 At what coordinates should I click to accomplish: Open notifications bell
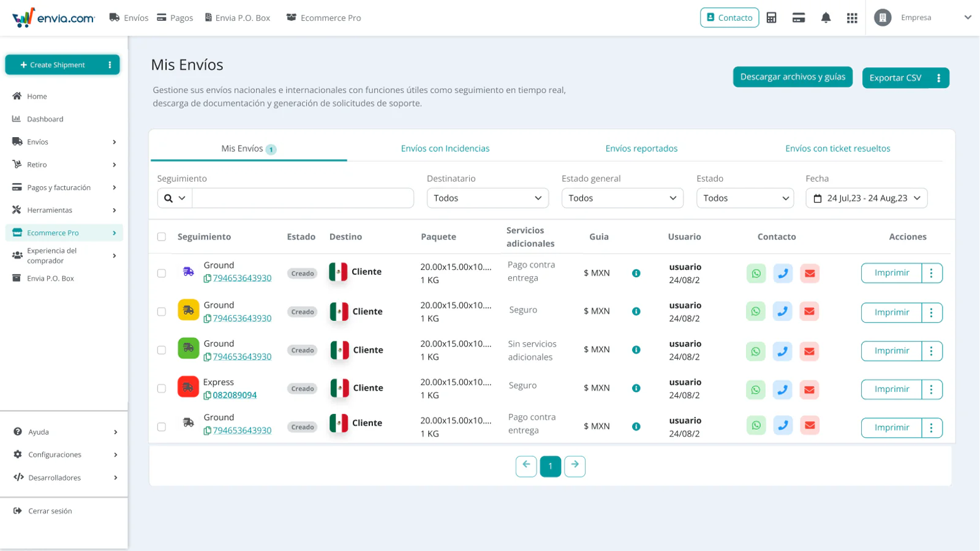coord(826,18)
